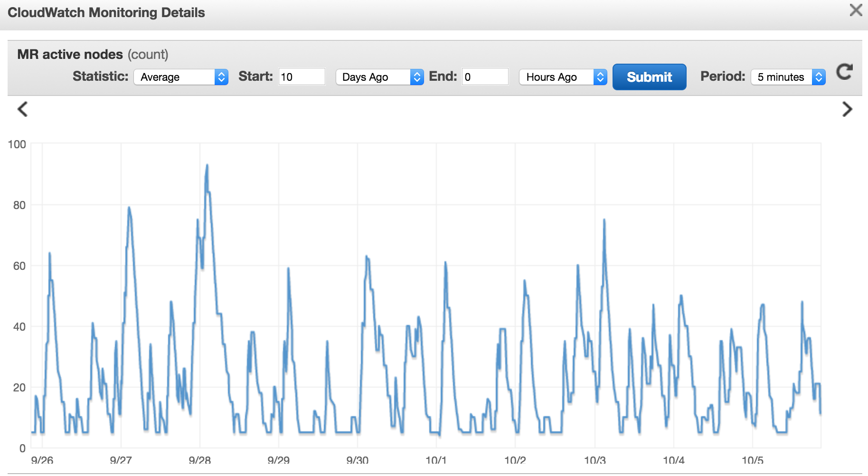Select the tall spike just after 10/3
The height and width of the screenshot is (476, 868).
click(604, 220)
